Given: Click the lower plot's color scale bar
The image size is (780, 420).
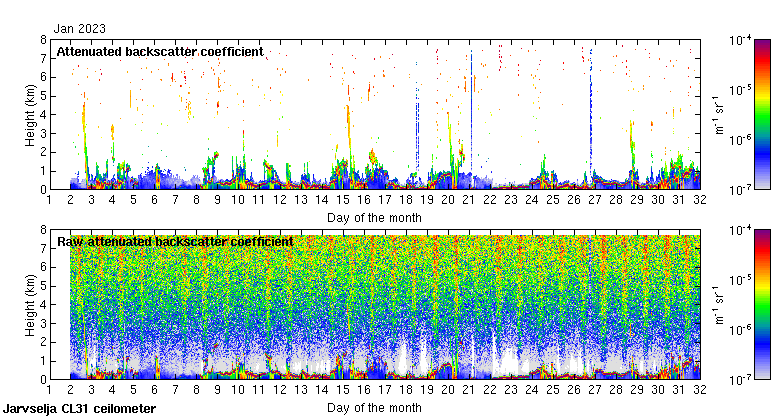Looking at the screenshot, I should [762, 305].
